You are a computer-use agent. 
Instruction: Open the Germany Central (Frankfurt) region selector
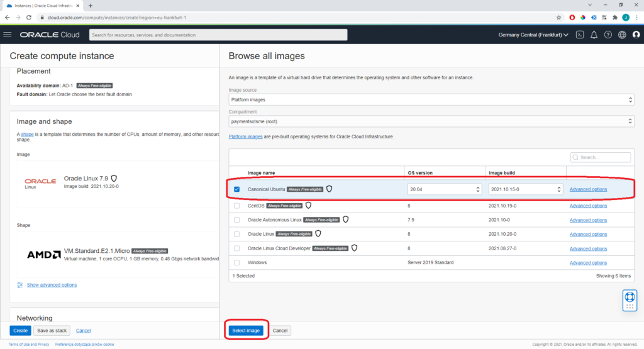coord(533,35)
